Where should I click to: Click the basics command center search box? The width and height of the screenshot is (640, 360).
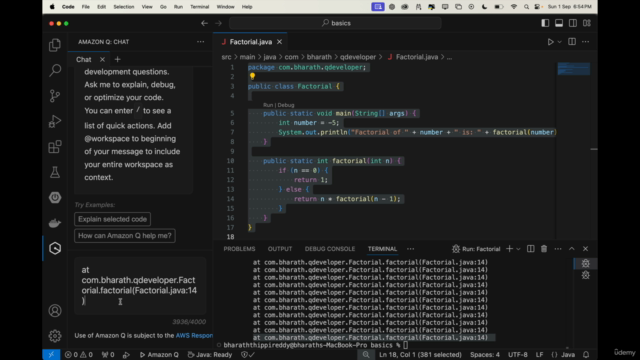pyautogui.click(x=335, y=23)
